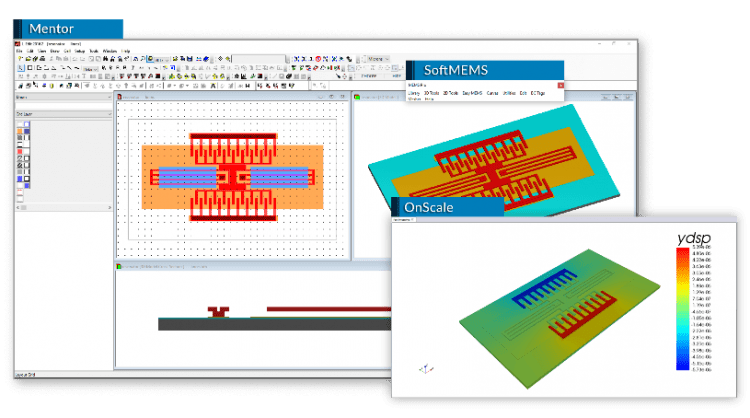Expand the layer panel header dropdown
The width and height of the screenshot is (750, 418).
(x=108, y=114)
